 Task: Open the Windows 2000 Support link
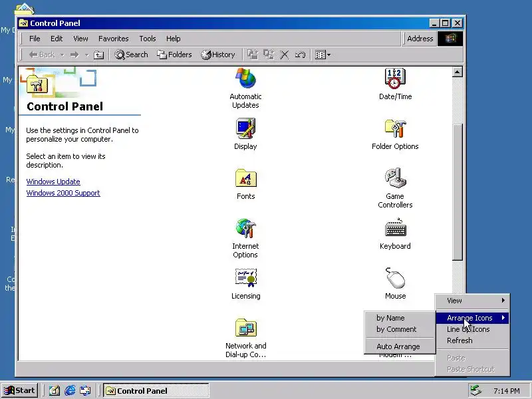click(x=63, y=193)
